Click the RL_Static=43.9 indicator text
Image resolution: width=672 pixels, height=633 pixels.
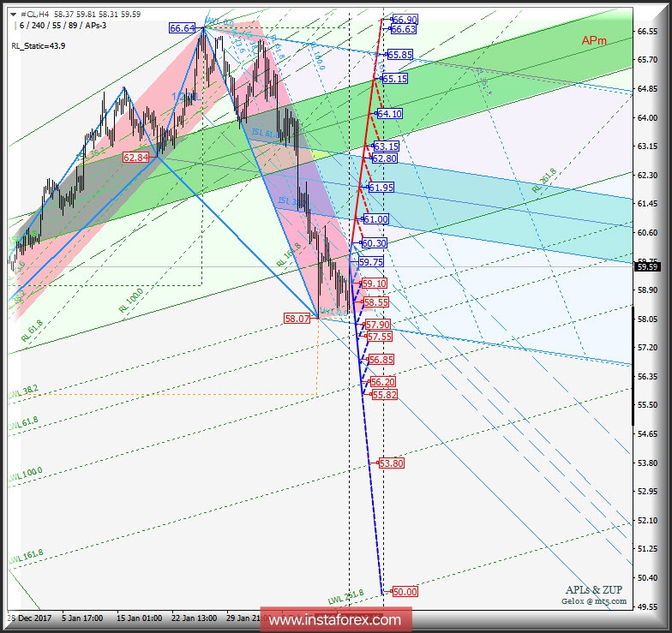click(x=38, y=46)
